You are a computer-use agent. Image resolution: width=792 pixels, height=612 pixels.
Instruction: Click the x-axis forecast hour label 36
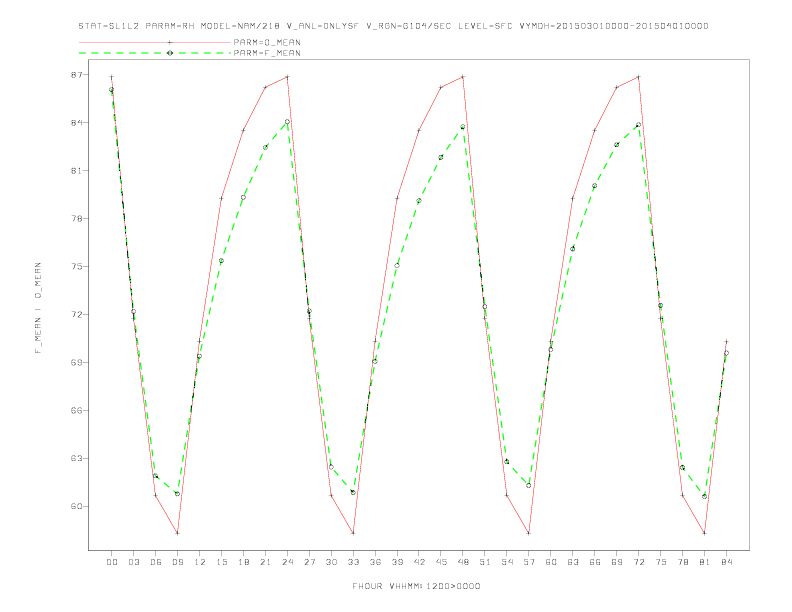coord(375,562)
